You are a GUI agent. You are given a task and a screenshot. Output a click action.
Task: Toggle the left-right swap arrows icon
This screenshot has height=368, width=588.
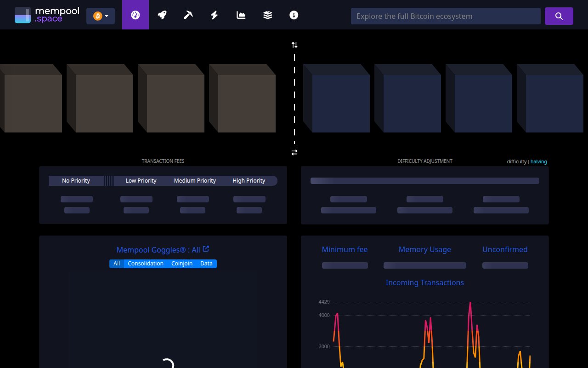294,152
